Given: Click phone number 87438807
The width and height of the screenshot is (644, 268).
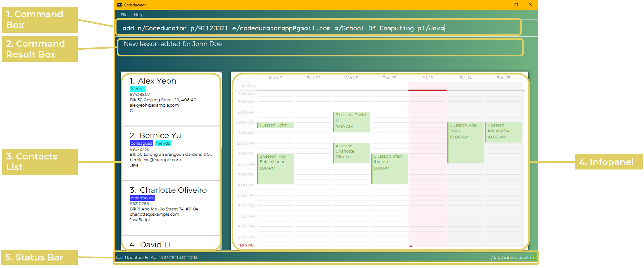Looking at the screenshot, I should [140, 94].
